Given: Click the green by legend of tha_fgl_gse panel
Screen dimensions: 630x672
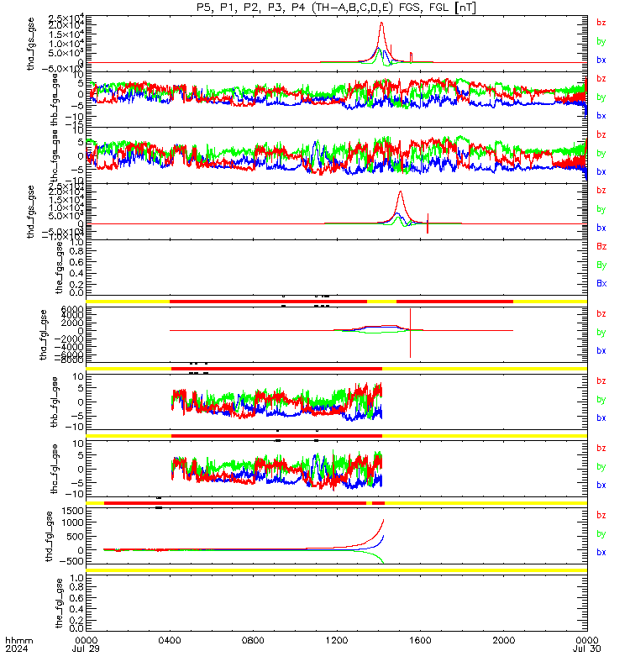Looking at the screenshot, I should 601,333.
